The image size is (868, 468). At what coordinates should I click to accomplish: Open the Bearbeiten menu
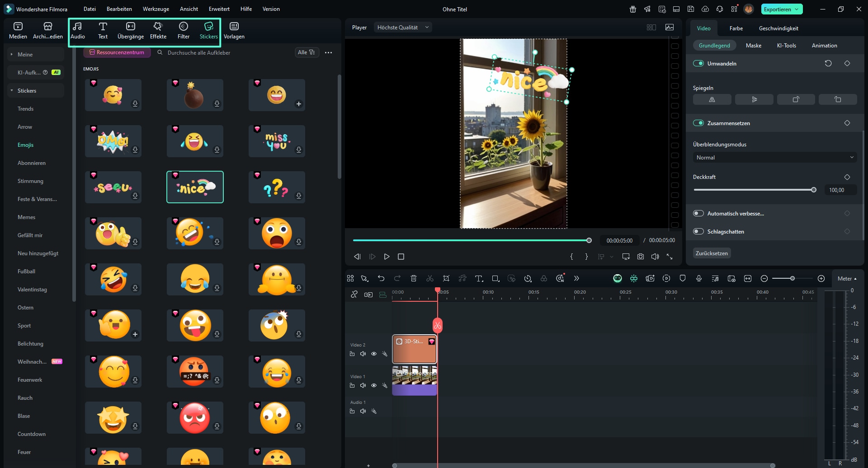[x=119, y=9]
